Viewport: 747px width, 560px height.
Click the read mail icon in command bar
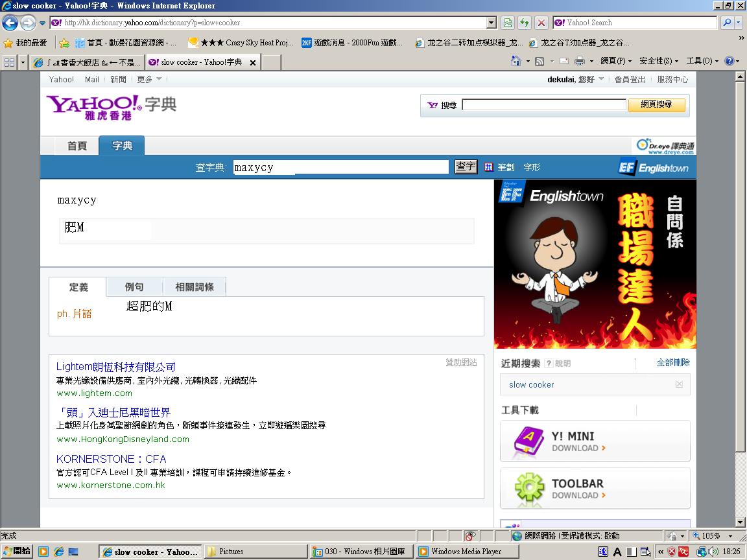click(x=564, y=61)
